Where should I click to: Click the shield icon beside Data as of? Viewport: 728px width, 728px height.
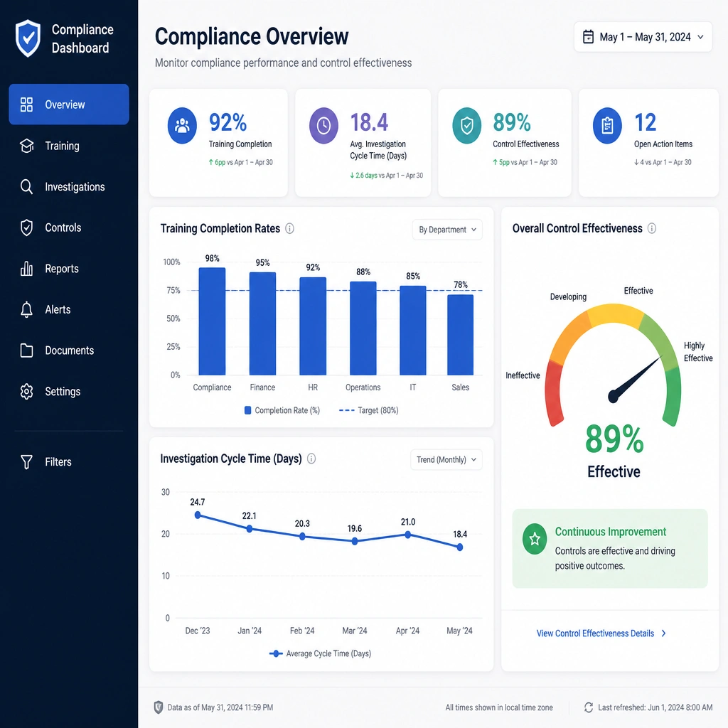[x=159, y=707]
